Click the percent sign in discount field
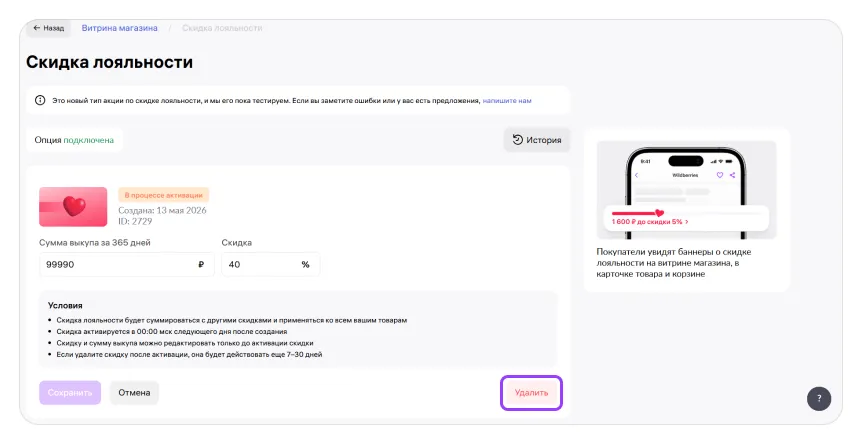Image resolution: width=864 pixels, height=444 pixels. click(305, 264)
